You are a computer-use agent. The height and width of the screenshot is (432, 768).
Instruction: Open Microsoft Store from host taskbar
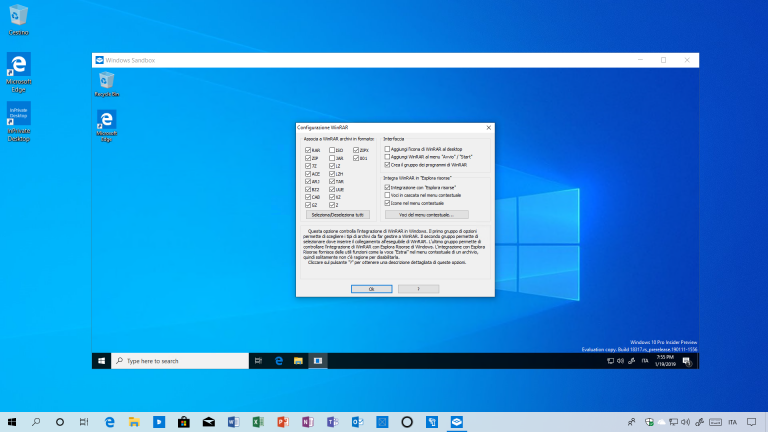184,422
